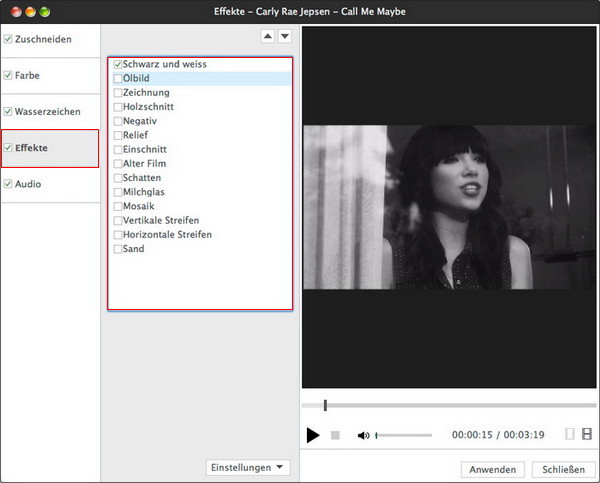Enable the Relief effect checkbox

tap(118, 135)
